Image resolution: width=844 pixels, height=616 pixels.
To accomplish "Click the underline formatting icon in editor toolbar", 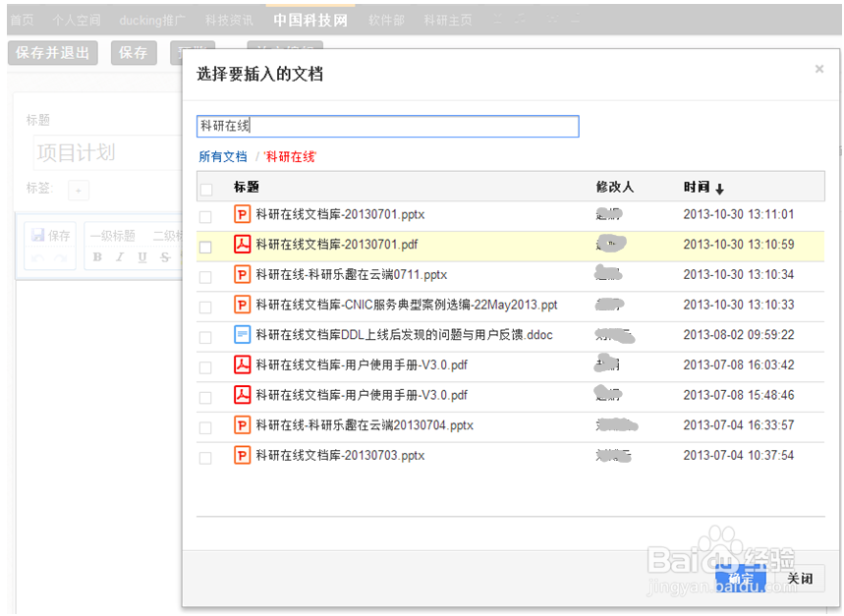I will (x=142, y=257).
